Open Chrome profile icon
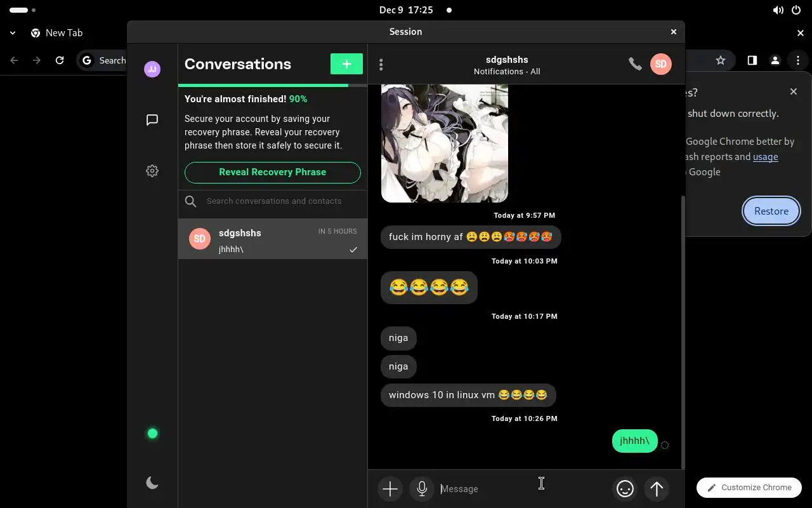Image resolution: width=812 pixels, height=508 pixels. tap(775, 60)
